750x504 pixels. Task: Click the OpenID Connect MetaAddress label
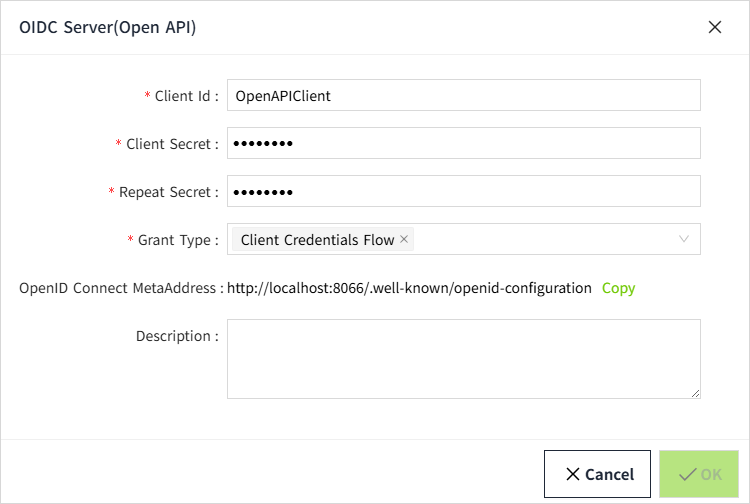click(120, 288)
